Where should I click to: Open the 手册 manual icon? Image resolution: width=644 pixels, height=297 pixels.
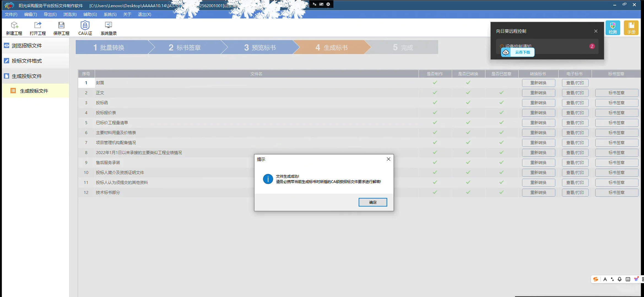pos(631,28)
